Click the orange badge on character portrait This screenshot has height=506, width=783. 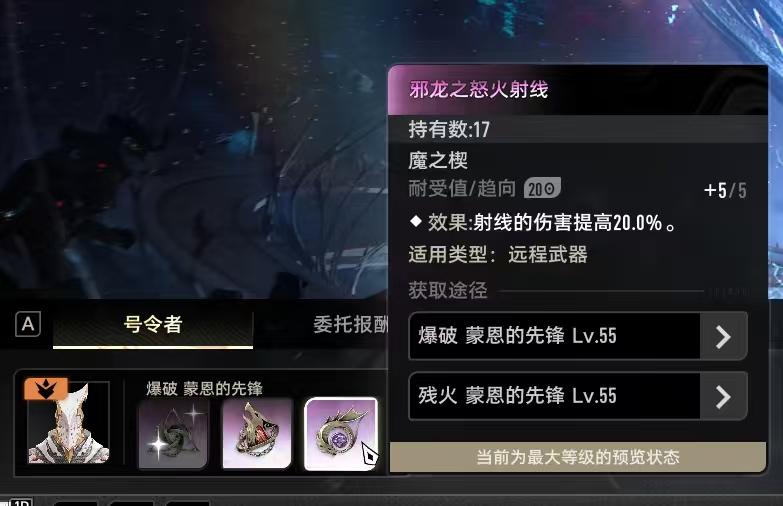[x=45, y=389]
